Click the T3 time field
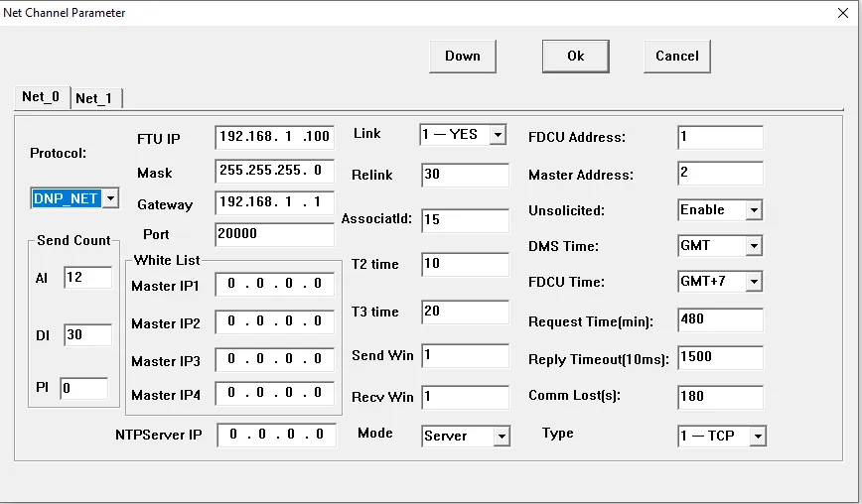 pos(465,312)
